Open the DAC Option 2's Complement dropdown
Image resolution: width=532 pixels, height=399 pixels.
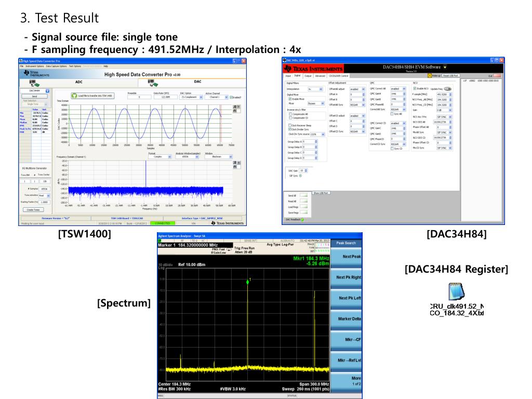(192, 97)
